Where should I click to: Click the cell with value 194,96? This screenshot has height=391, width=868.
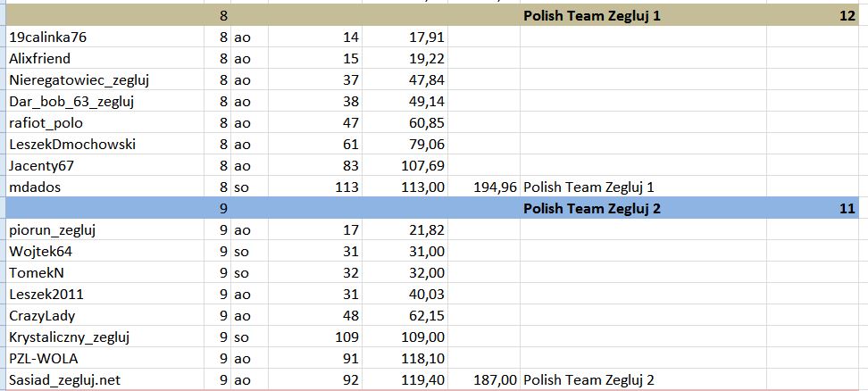pos(484,187)
